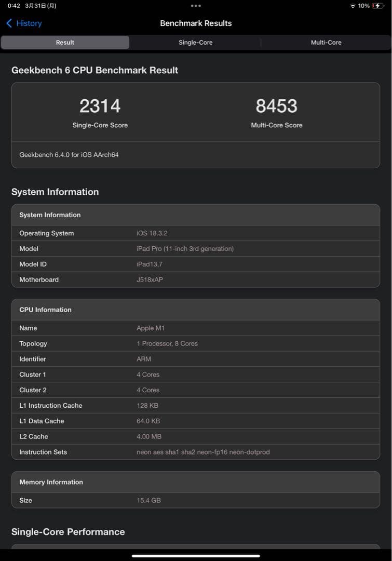This screenshot has height=561, width=392.
Task: Tap the iPad13,7 value
Action: 150,264
